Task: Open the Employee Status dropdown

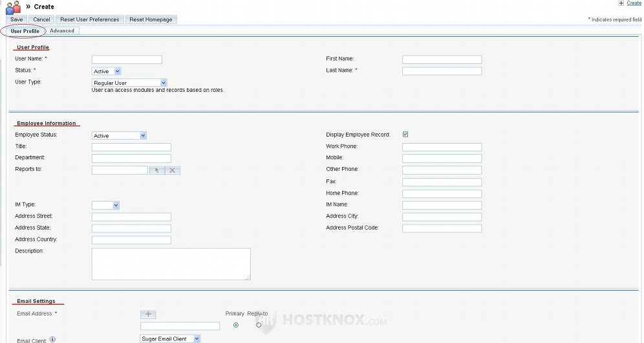Action: click(x=120, y=135)
